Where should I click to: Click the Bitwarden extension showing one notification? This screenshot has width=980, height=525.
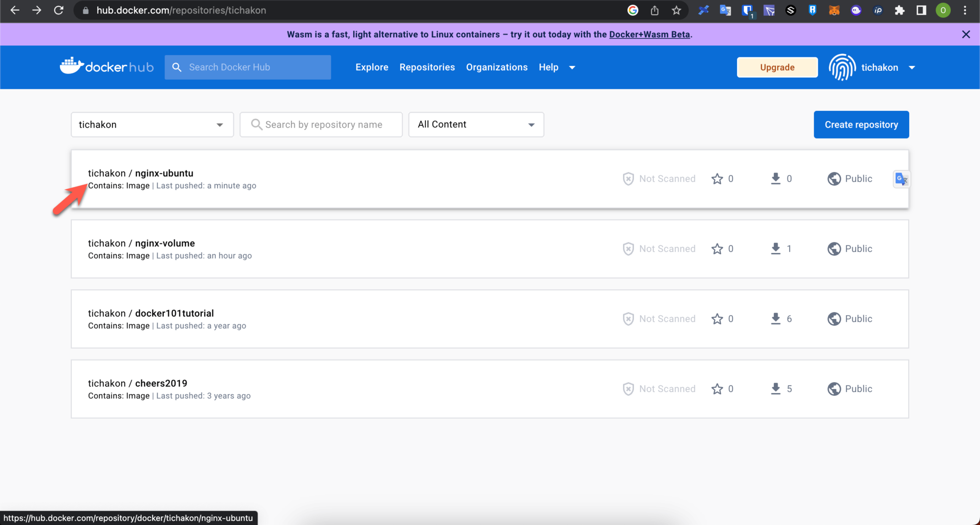(747, 10)
